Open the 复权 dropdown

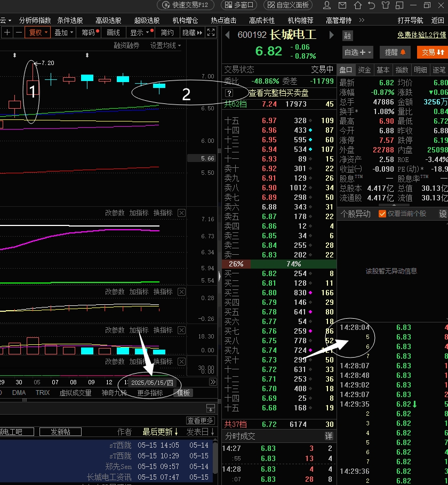38,33
